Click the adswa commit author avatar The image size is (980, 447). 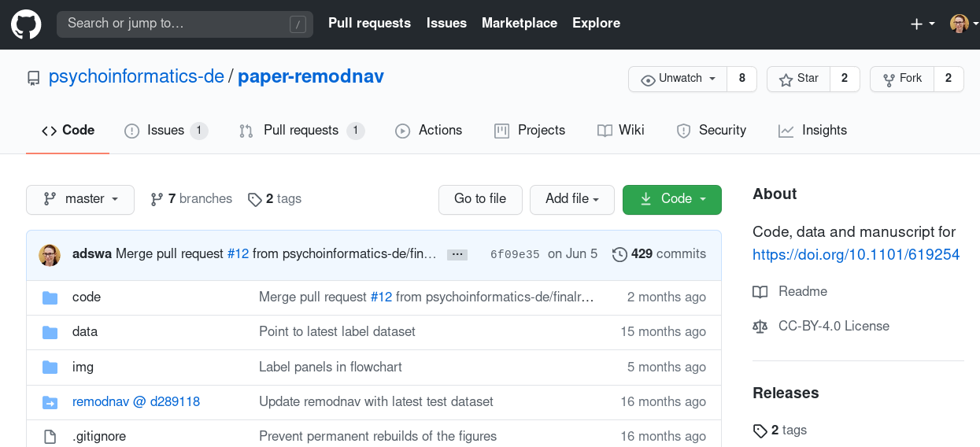click(x=50, y=254)
